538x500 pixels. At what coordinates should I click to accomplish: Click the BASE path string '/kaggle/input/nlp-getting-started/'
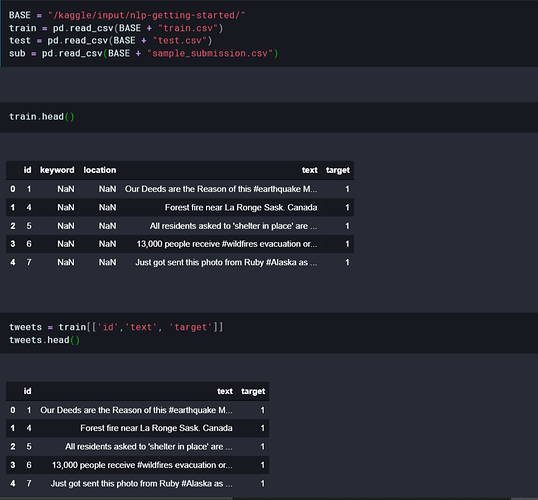147,15
